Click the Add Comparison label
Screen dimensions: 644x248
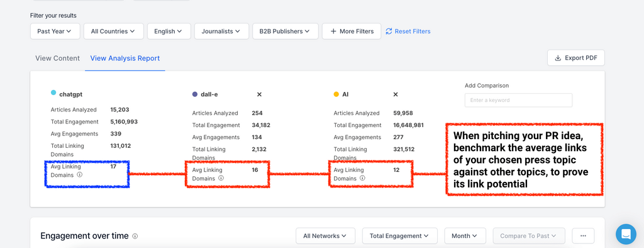487,86
